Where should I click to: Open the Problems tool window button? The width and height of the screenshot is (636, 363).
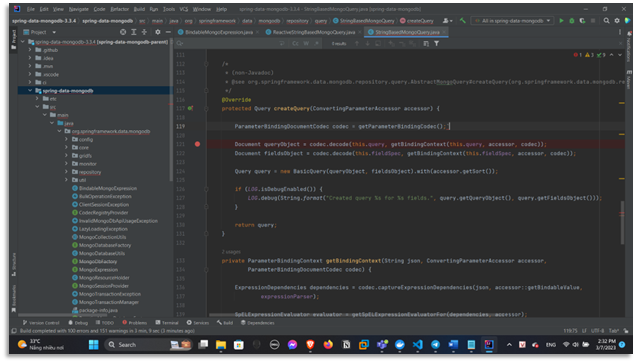[x=135, y=323]
